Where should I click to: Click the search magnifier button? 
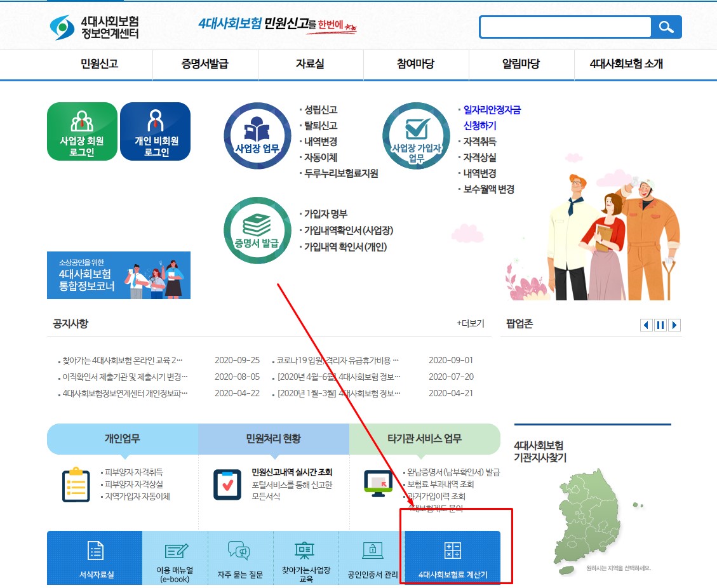(666, 27)
